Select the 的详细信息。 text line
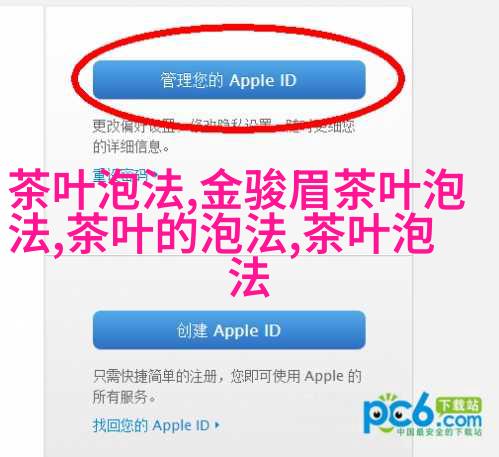This screenshot has height=457, width=499. point(131,147)
